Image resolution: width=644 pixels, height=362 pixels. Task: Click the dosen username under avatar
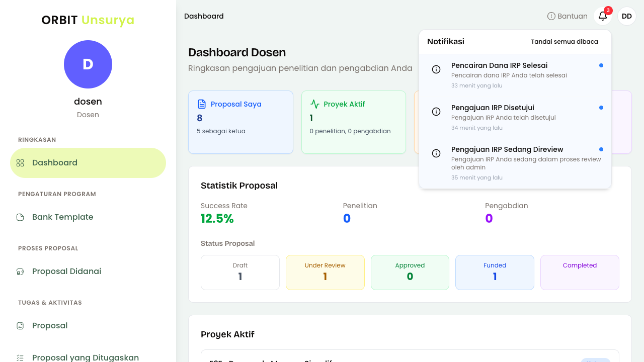[88, 102]
